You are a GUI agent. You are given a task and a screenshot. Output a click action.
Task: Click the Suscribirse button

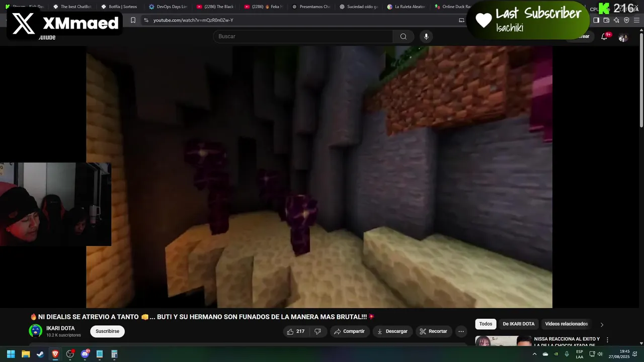[x=107, y=331]
